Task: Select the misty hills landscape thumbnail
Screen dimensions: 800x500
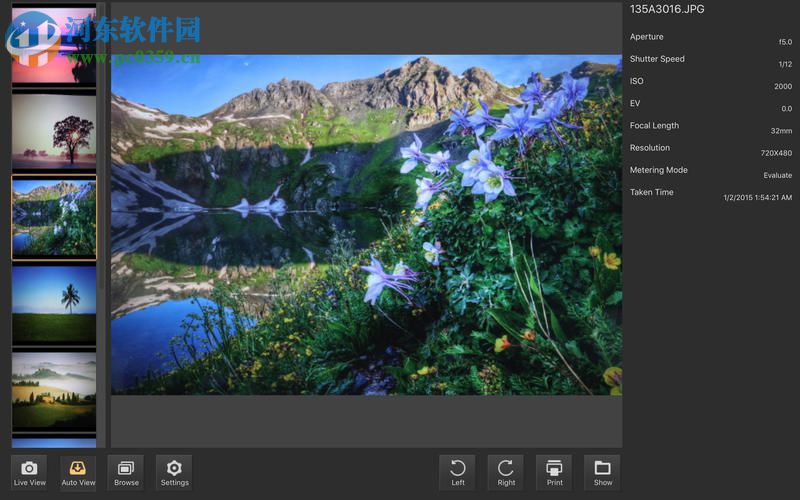Action: 54,391
